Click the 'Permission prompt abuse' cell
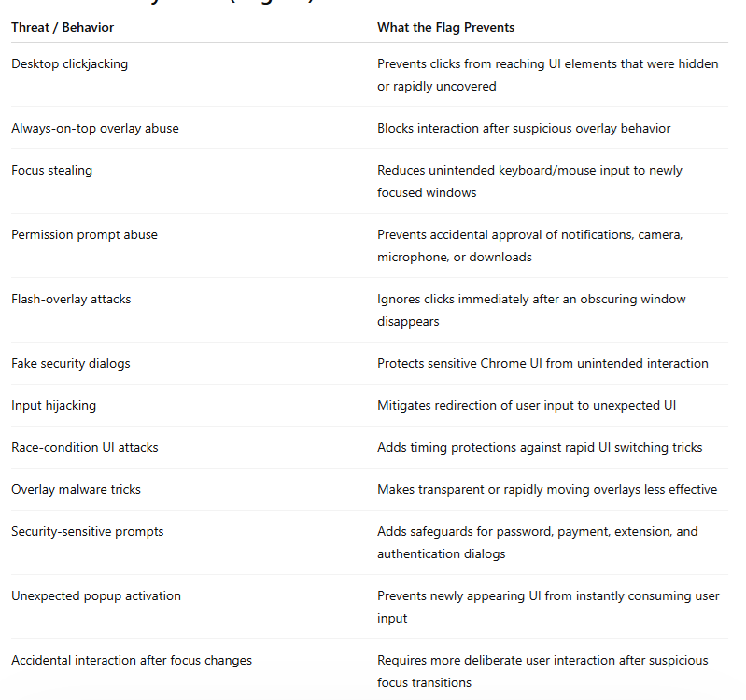Screen dimensions: 746x700 pyautogui.click(x=84, y=235)
